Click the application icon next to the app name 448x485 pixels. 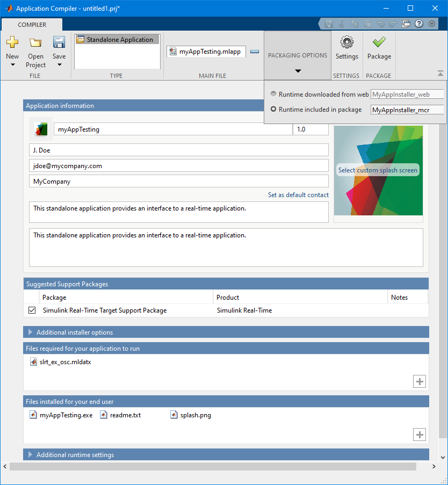point(41,129)
